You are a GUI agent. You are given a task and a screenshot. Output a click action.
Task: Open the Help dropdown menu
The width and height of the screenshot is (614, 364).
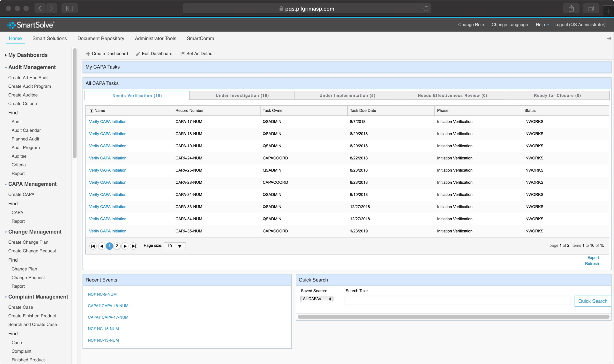(x=542, y=25)
